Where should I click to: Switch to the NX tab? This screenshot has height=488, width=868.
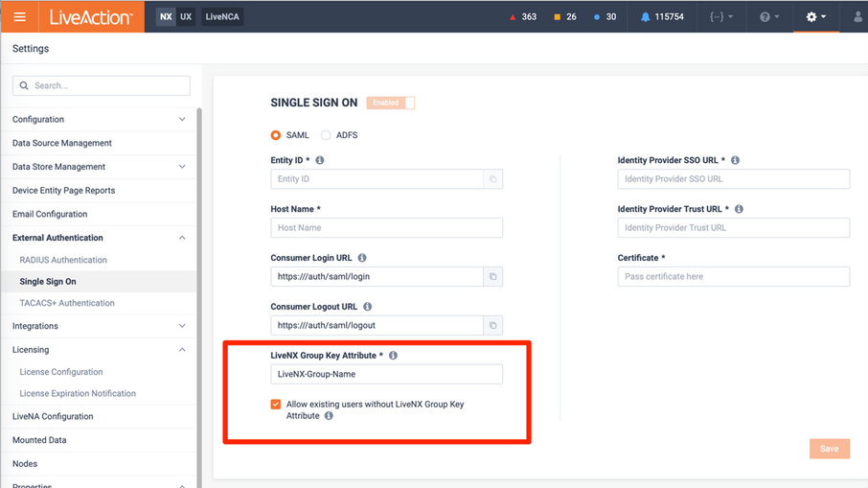tap(166, 16)
